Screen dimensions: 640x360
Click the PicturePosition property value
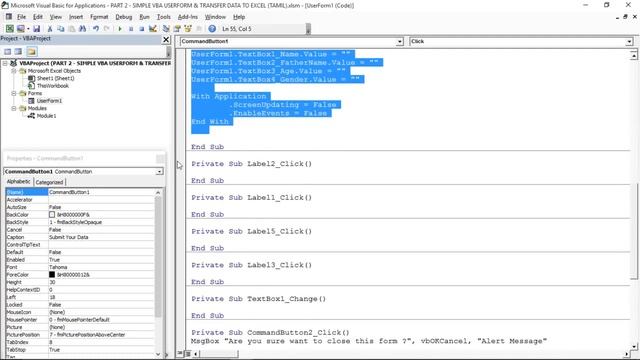click(x=87, y=335)
